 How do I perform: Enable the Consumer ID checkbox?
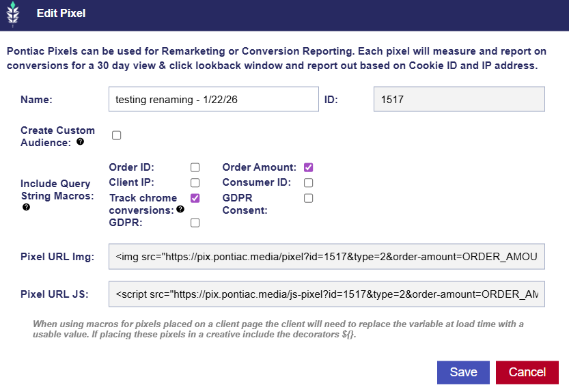click(309, 182)
